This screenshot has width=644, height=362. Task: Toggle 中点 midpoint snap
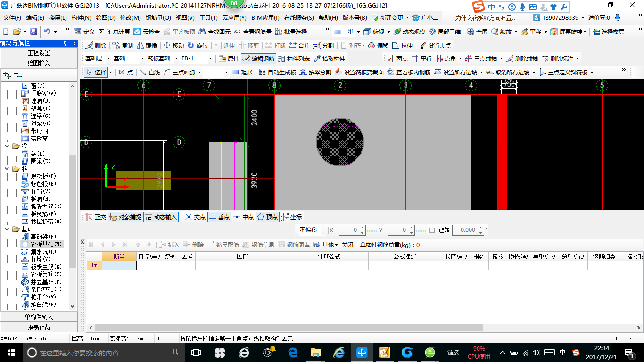point(243,217)
